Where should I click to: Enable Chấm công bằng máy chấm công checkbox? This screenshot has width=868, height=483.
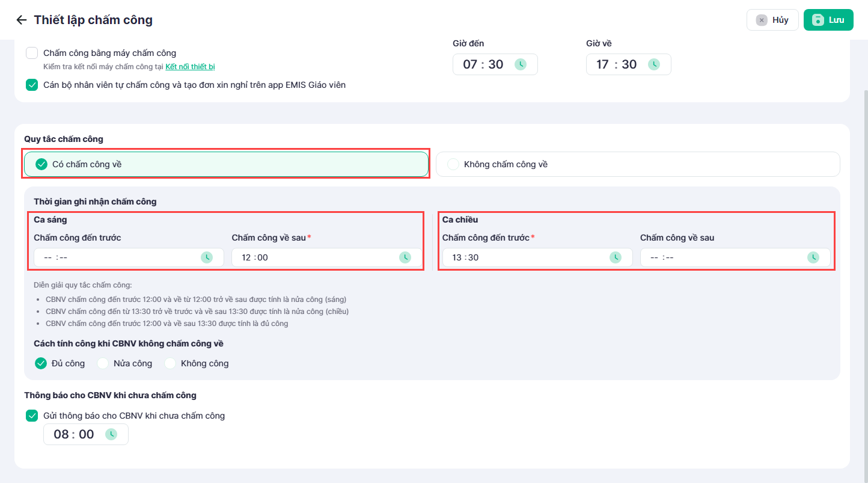tap(32, 53)
